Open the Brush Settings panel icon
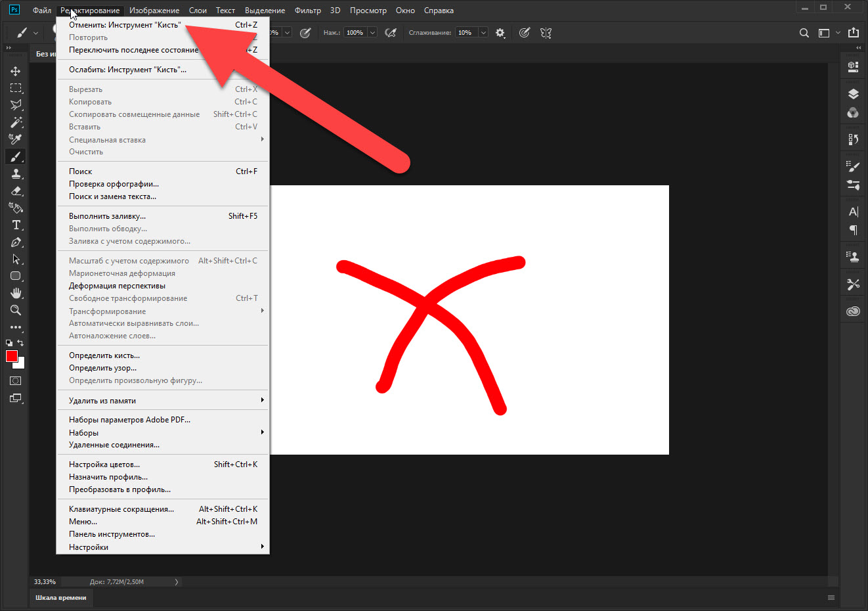This screenshot has height=611, width=868. [x=853, y=167]
